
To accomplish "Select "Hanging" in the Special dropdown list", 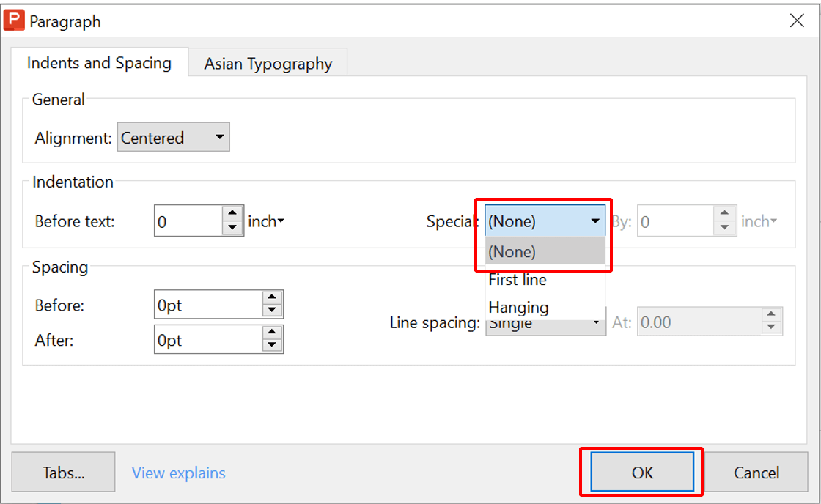I will (x=518, y=307).
